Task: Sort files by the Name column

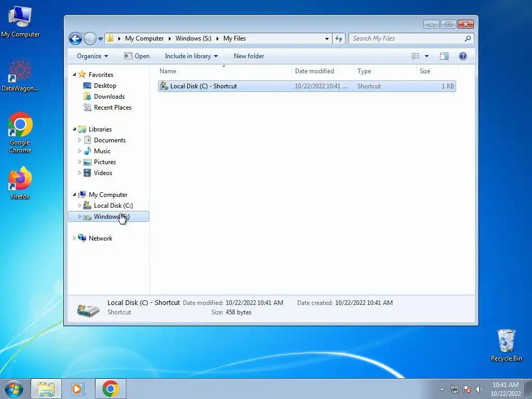Action: tap(223, 71)
